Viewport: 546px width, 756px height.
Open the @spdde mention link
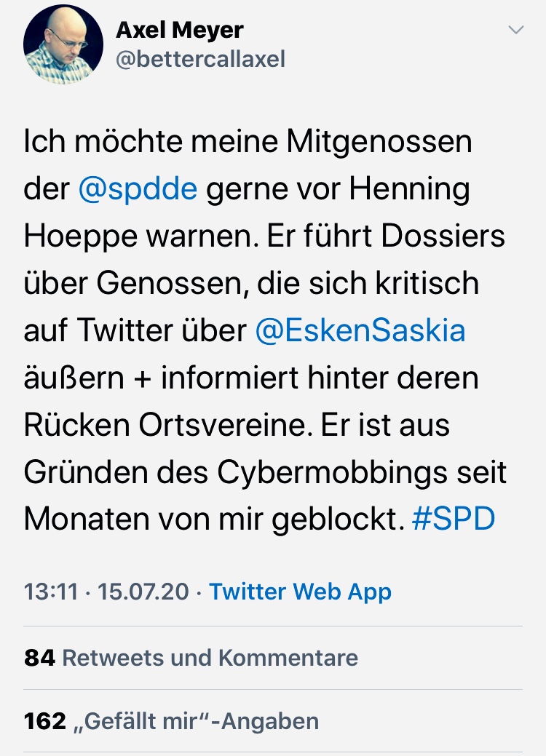[x=138, y=188]
